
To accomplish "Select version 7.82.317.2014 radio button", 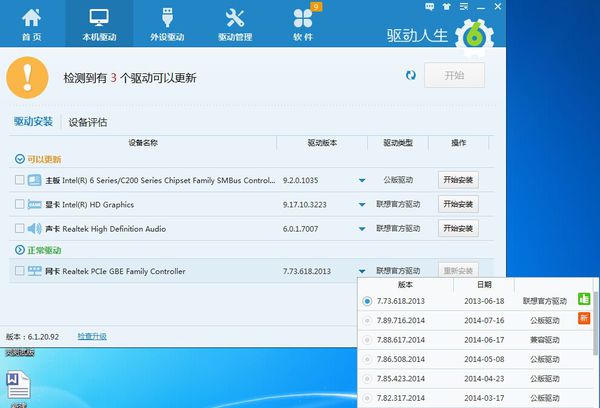I will pyautogui.click(x=367, y=398).
